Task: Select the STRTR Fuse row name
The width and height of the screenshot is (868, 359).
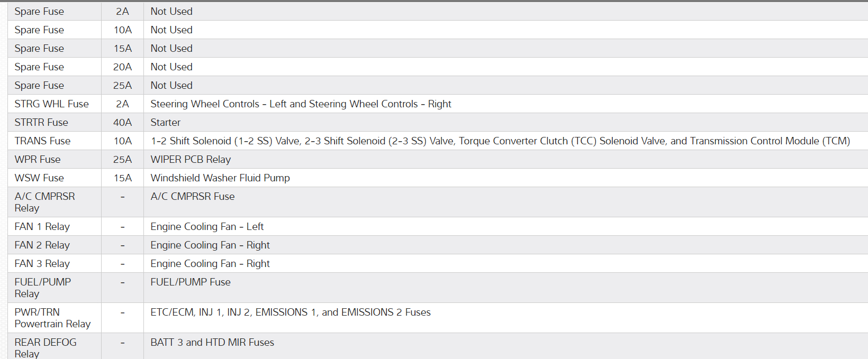Action: tap(41, 123)
